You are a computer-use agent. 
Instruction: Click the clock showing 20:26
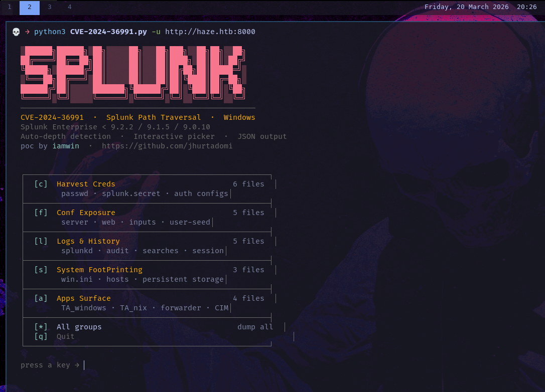[526, 7]
